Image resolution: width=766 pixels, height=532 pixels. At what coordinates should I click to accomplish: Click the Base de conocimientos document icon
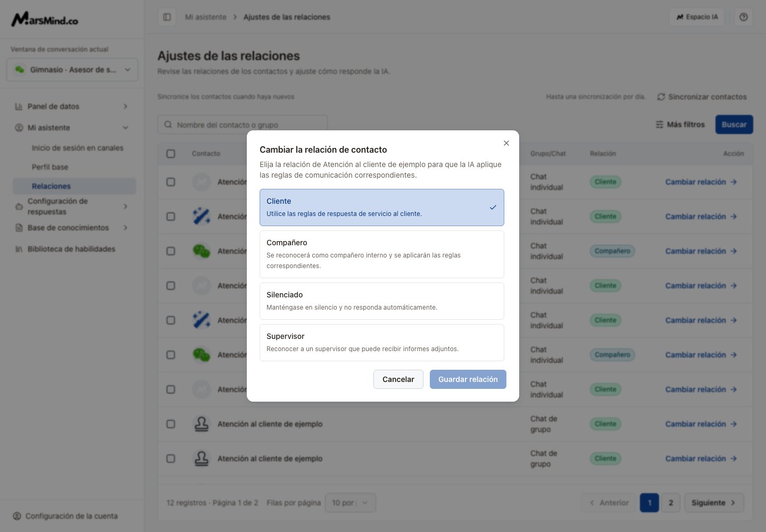click(x=19, y=228)
